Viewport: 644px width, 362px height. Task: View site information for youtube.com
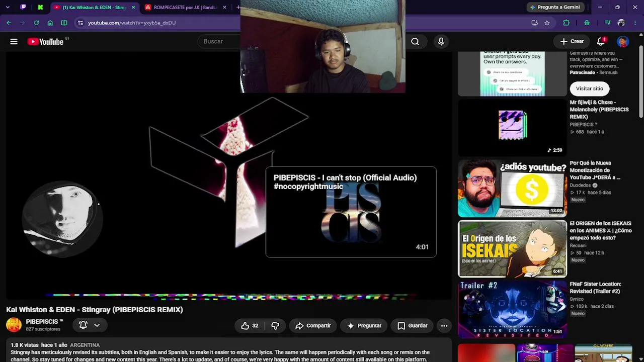click(80, 23)
